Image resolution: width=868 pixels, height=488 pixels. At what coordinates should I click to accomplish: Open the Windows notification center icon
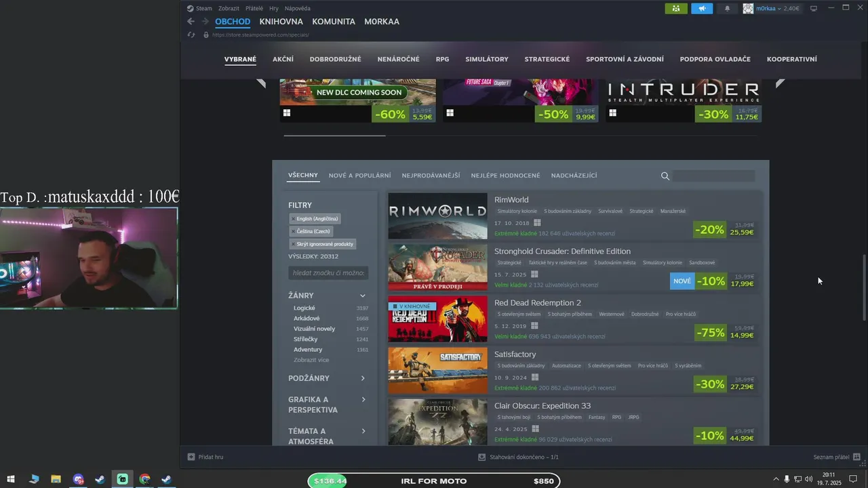853,479
